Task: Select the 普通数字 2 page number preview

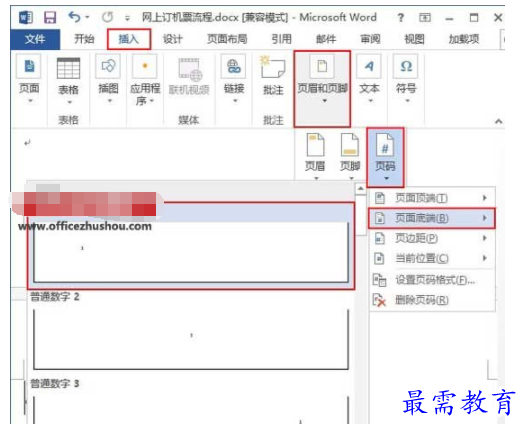Action: [191, 339]
